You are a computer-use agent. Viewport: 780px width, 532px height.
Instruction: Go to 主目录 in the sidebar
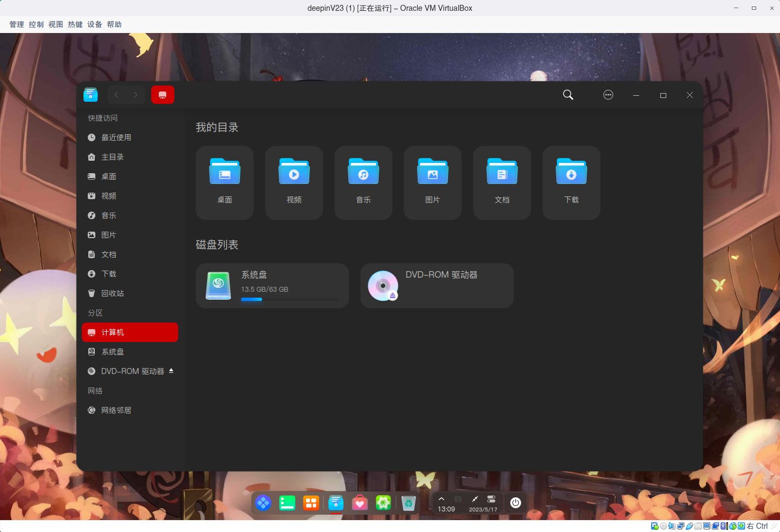[130, 157]
